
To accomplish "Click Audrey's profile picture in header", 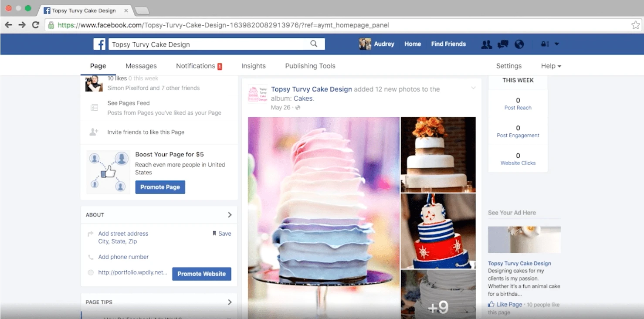I will point(365,44).
